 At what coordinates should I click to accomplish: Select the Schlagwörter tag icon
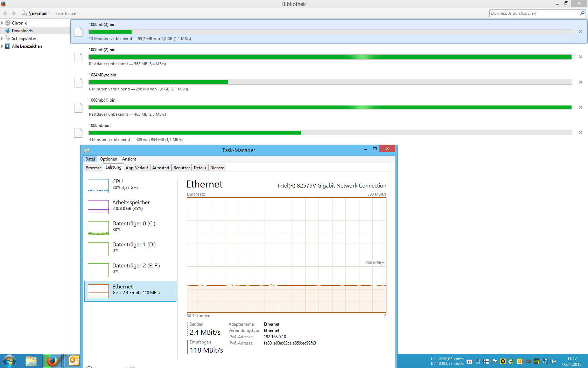[x=8, y=39]
